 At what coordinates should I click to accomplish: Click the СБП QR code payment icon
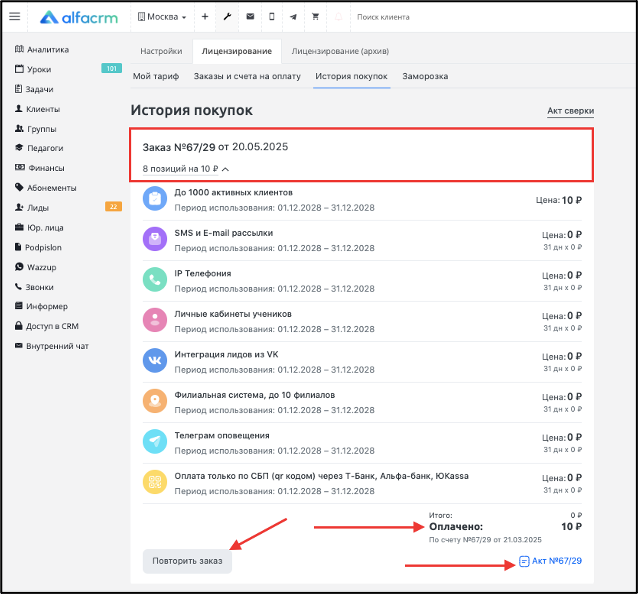click(x=155, y=482)
